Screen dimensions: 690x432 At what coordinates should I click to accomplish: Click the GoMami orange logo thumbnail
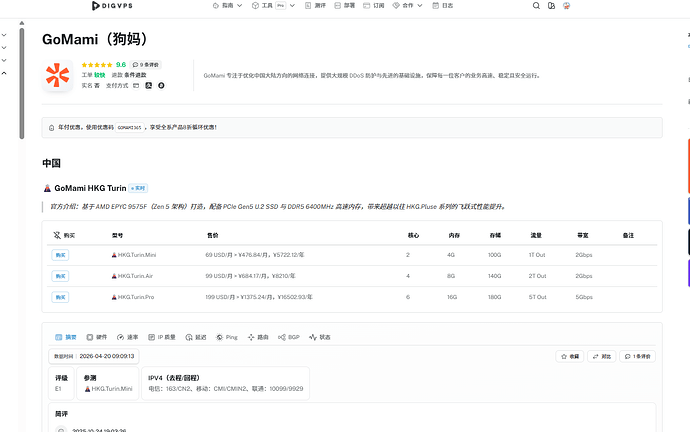pyautogui.click(x=58, y=75)
